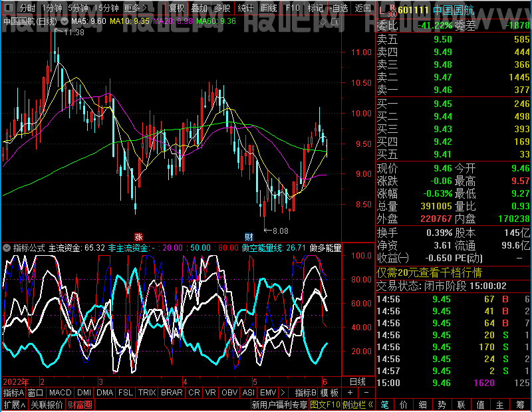
Task: Switch indicator to DMA
Action: [104, 392]
